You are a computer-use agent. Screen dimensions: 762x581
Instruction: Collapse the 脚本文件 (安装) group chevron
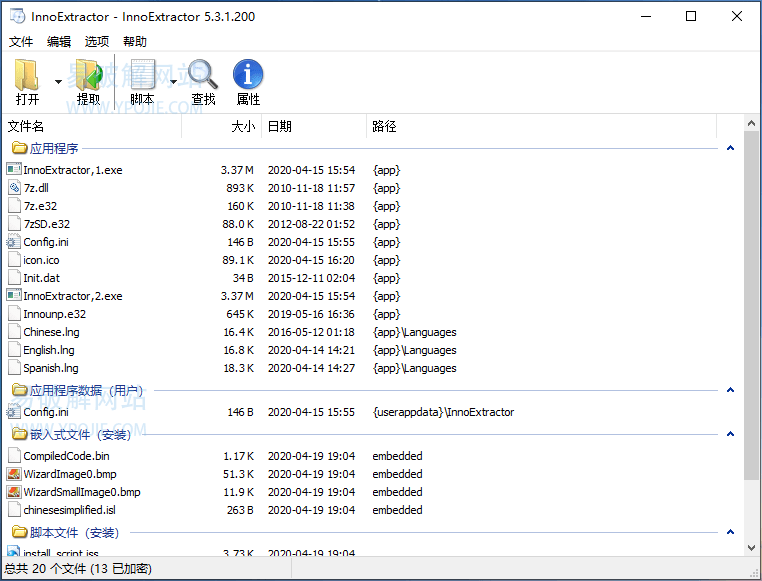click(x=730, y=532)
